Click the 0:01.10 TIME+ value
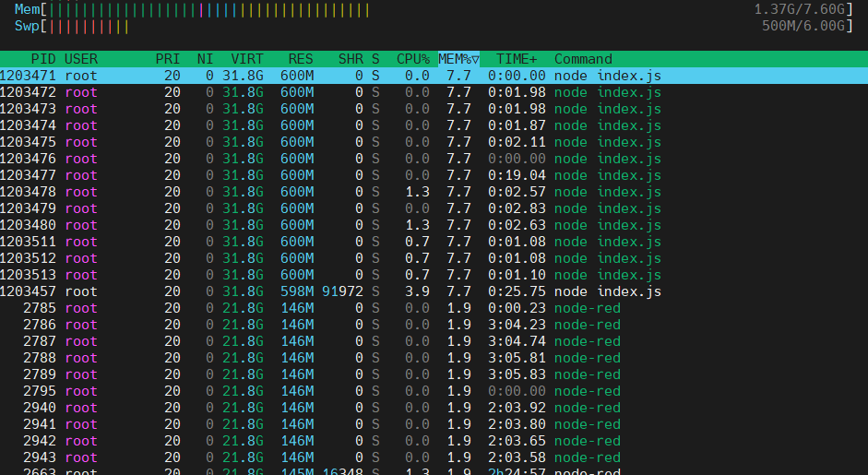The width and height of the screenshot is (868, 475). point(517,275)
